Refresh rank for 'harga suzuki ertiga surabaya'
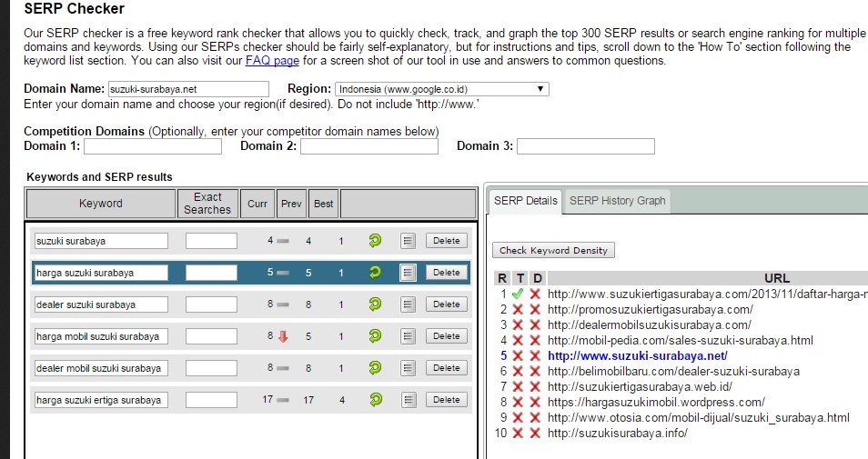The height and width of the screenshot is (459, 868). (x=375, y=399)
